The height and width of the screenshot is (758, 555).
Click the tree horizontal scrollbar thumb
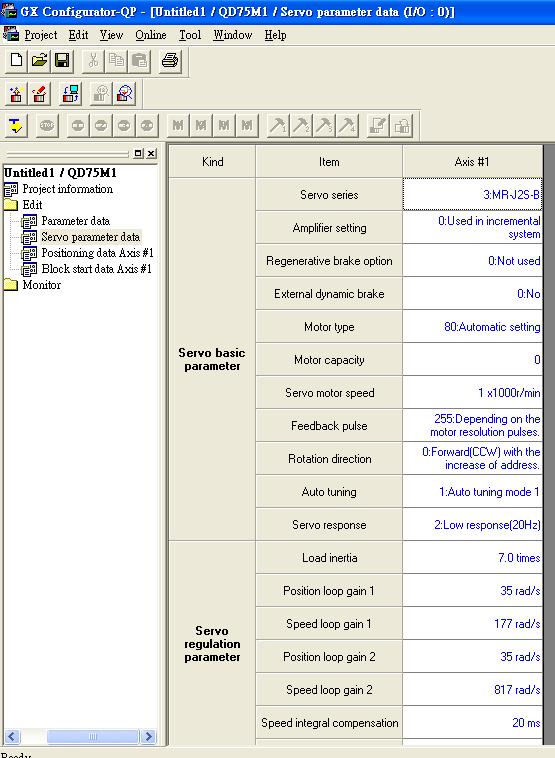92,737
